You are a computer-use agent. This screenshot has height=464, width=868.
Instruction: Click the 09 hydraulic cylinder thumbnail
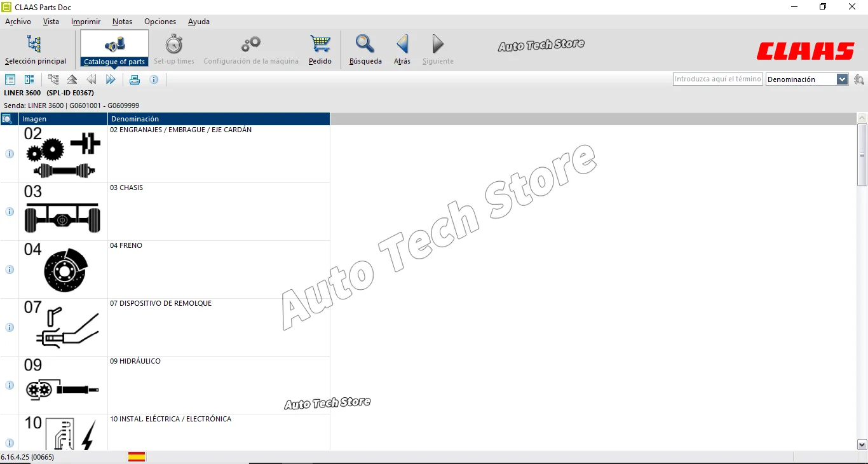point(63,385)
